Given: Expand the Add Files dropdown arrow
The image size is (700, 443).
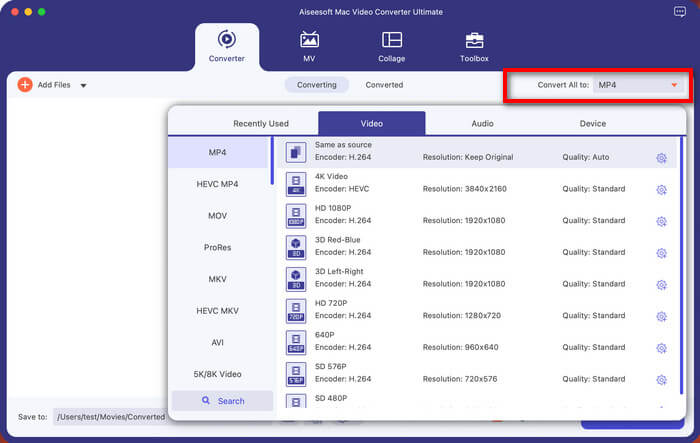Looking at the screenshot, I should (83, 85).
